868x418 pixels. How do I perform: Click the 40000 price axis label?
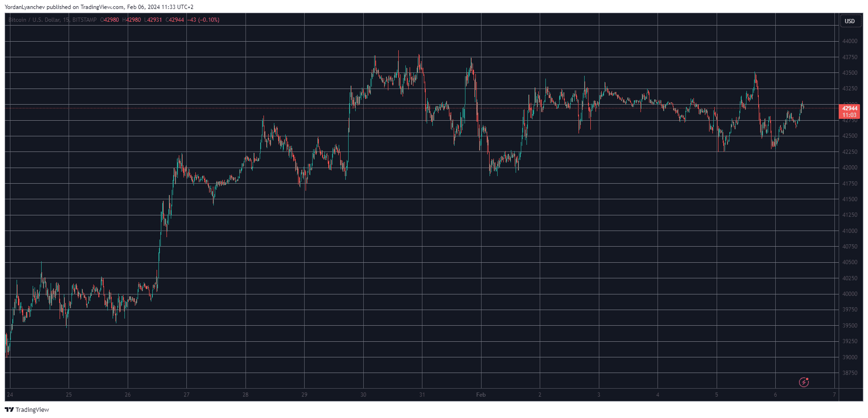coord(850,294)
